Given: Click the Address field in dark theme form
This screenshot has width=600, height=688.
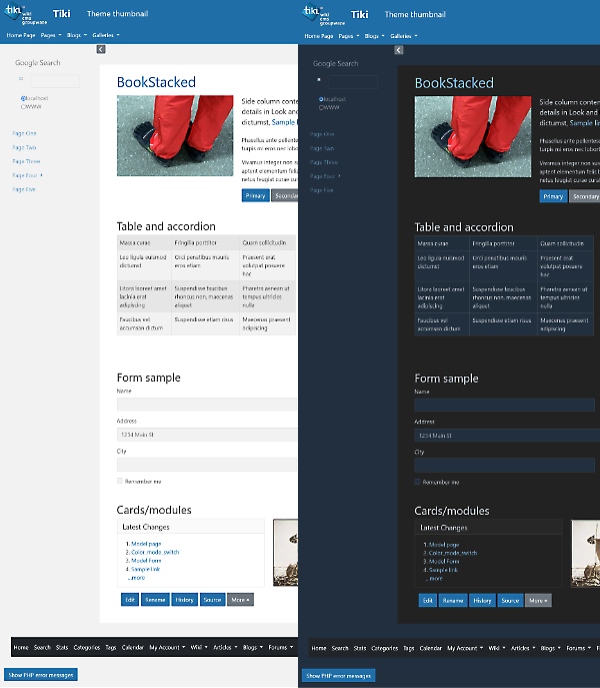Looking at the screenshot, I should point(506,435).
